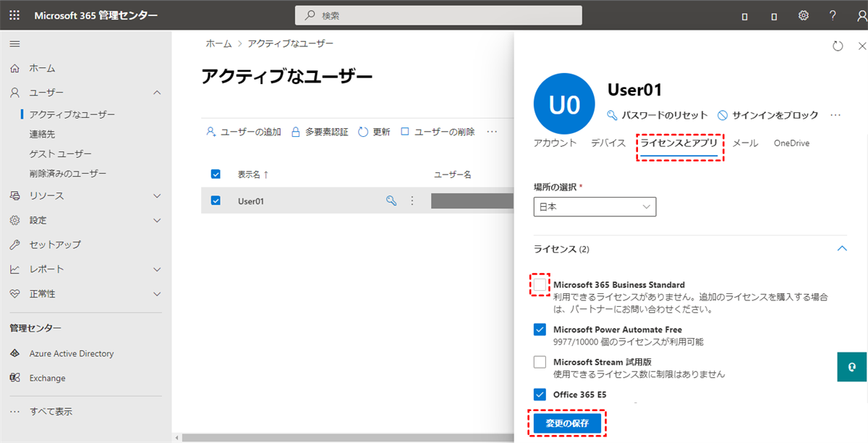Uncheck Microsoft Power Automate Free license
Image resolution: width=868 pixels, height=443 pixels.
[540, 330]
